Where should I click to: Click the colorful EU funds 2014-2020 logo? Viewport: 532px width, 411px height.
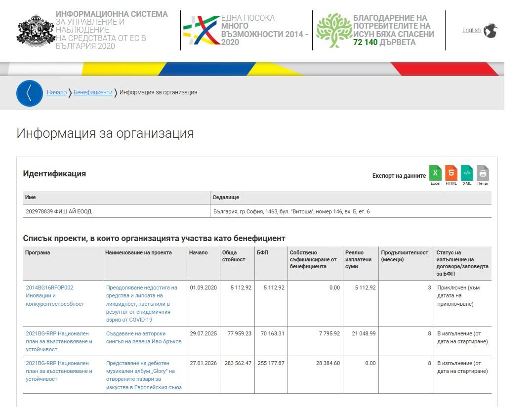coord(202,30)
